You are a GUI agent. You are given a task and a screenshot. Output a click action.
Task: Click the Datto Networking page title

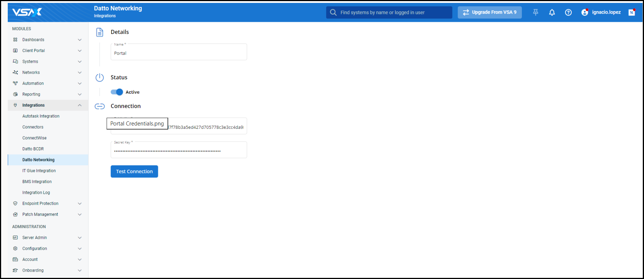pos(118,8)
